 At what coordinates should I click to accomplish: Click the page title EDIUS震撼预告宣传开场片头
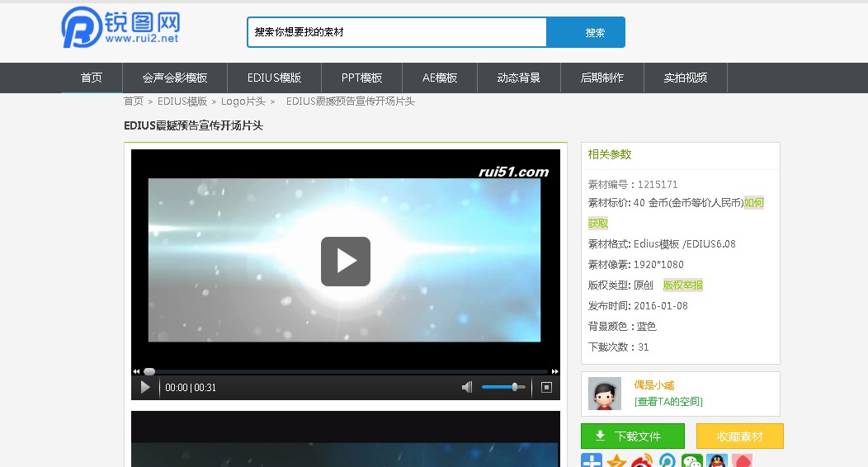(193, 125)
